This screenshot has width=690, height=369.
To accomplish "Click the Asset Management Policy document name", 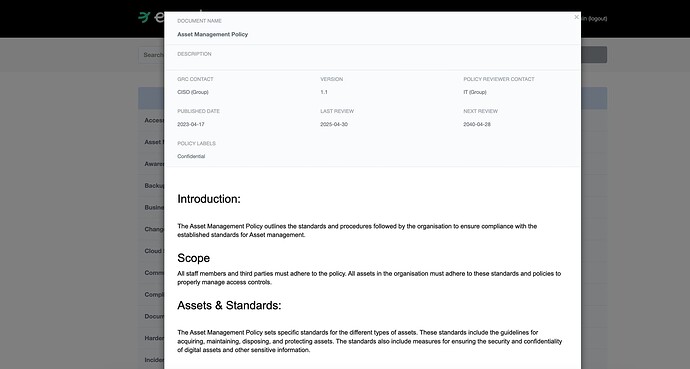I will (213, 34).
